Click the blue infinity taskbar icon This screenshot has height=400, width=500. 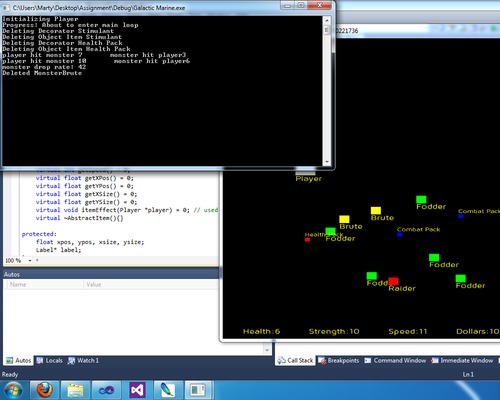106,390
